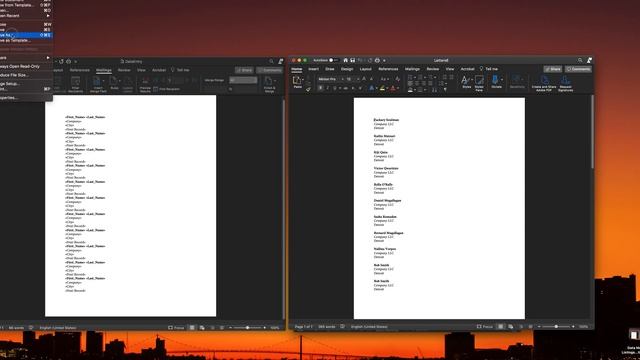Image resolution: width=640 pixels, height=360 pixels.
Task: Click the Dictate microphone icon
Action: point(495,81)
